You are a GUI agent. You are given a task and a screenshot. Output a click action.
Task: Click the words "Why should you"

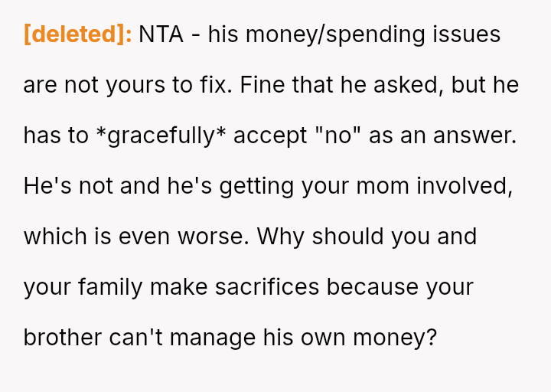click(x=333, y=237)
